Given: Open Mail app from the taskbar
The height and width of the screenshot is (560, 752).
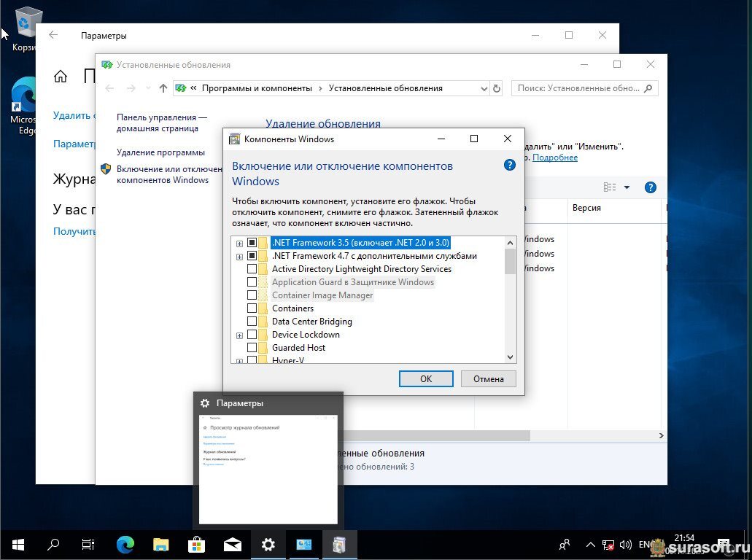Looking at the screenshot, I should pos(233,544).
